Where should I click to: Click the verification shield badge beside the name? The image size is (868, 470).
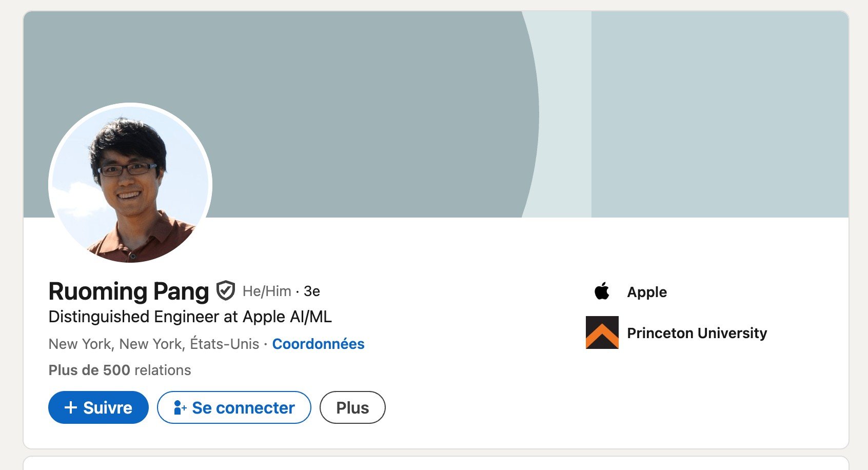pos(225,291)
